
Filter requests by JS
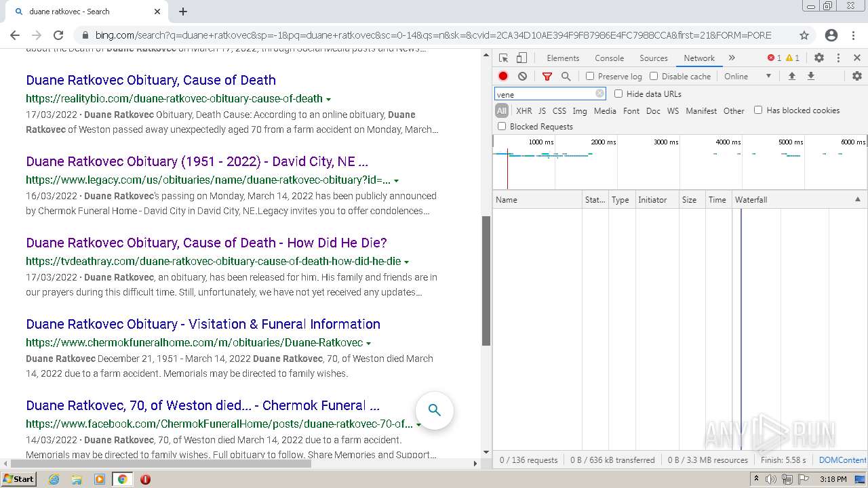(x=542, y=110)
